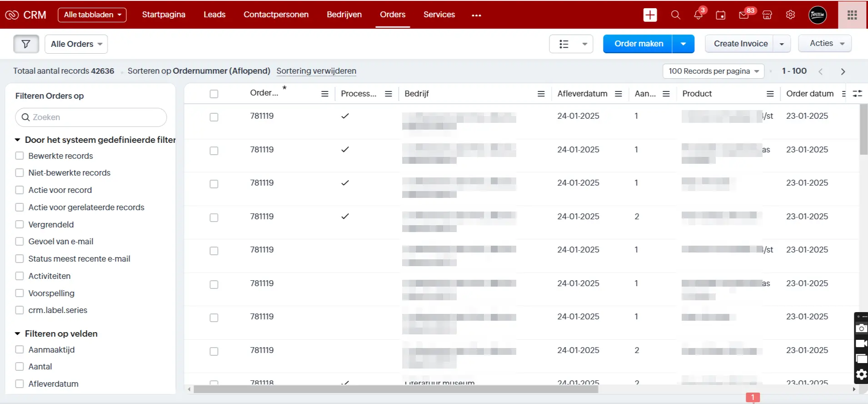Check Voorspelling filter
The height and width of the screenshot is (404, 868).
click(x=20, y=293)
